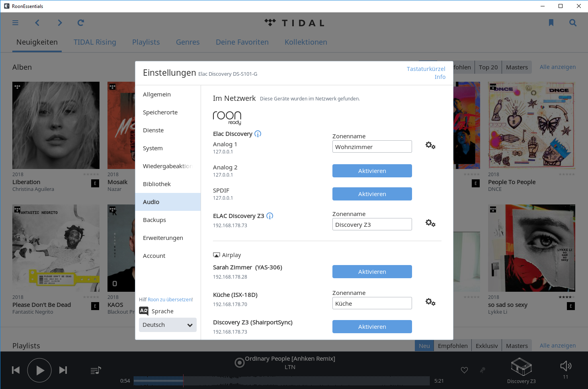Open the Kollektionen tab
This screenshot has width=588, height=389.
coord(306,42)
